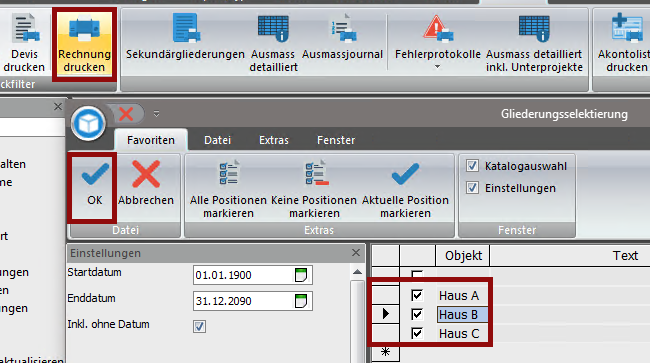Confirm selection with the OK button
Screen dimensions: 650x363
(95, 186)
